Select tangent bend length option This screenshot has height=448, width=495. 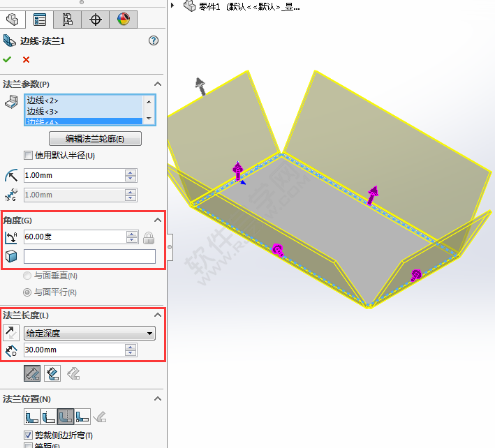[x=73, y=373]
